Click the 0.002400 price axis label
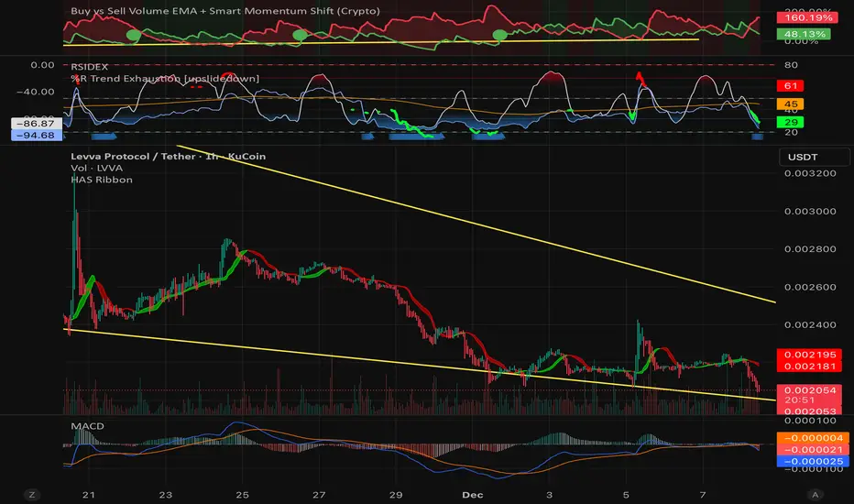Viewport: 854px width, 504px height. [x=810, y=324]
